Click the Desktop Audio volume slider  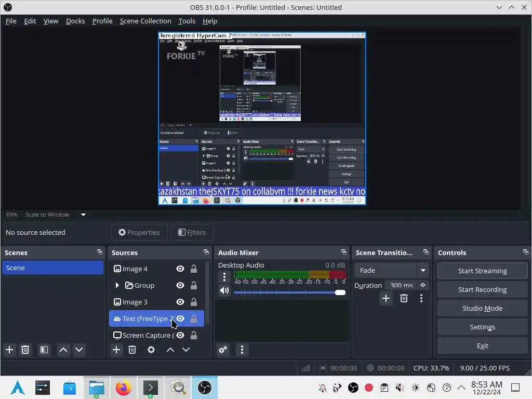(x=289, y=292)
